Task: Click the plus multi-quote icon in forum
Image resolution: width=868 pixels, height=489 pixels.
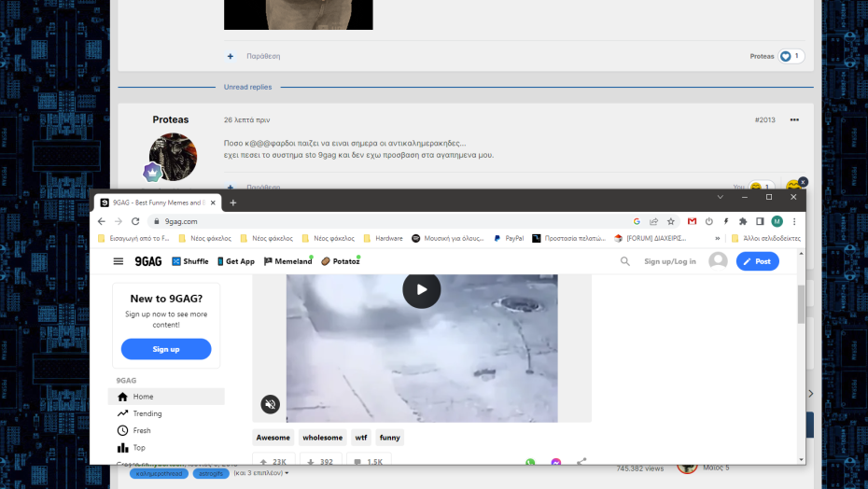Action: click(231, 56)
